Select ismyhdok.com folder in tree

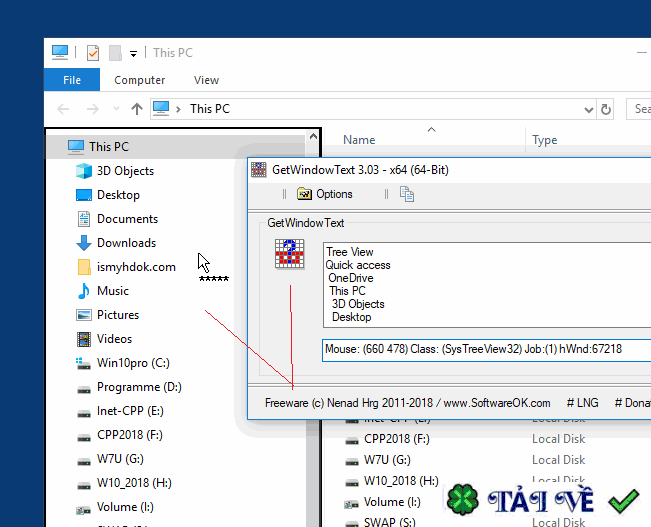coord(136,267)
